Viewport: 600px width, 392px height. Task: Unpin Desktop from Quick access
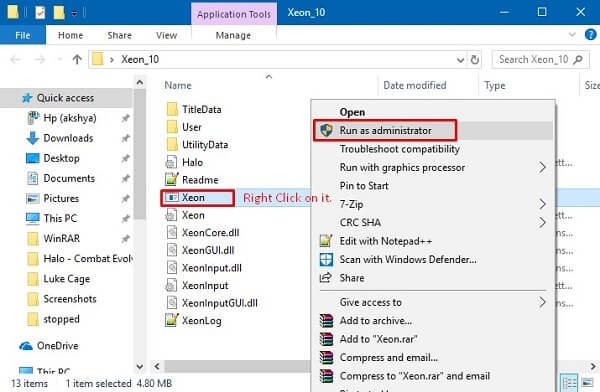coord(125,158)
